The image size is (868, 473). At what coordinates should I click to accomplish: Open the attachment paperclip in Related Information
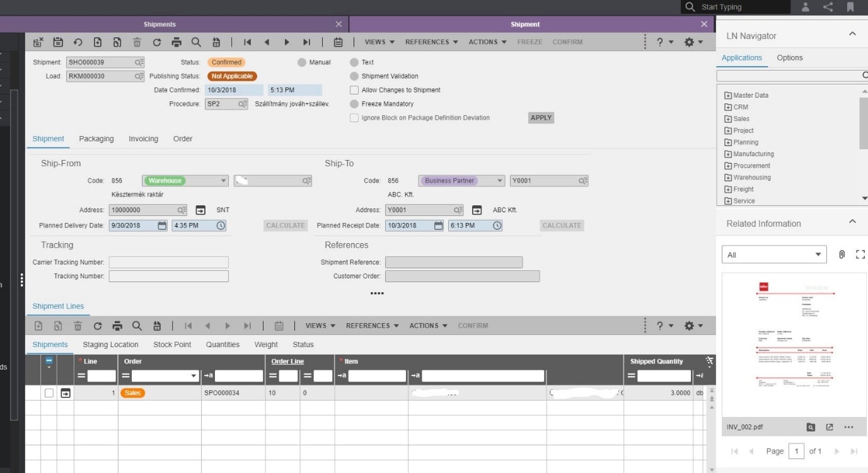point(842,254)
